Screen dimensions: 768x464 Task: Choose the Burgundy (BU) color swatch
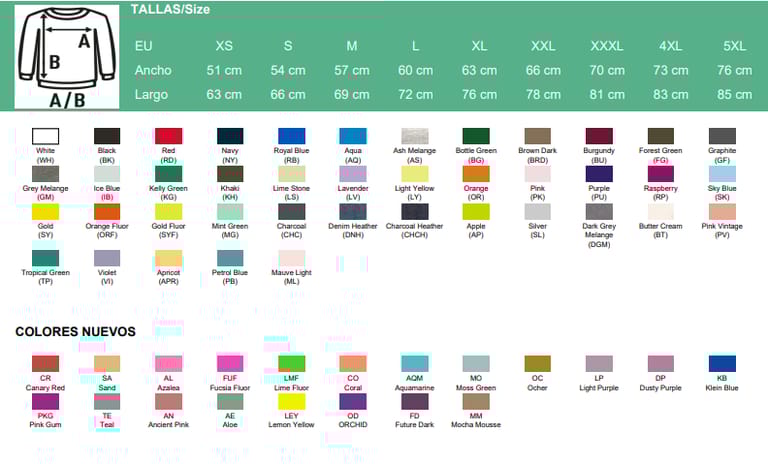(599, 136)
